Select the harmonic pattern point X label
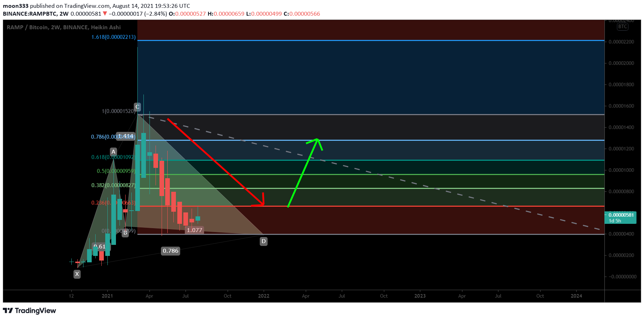 pyautogui.click(x=77, y=274)
